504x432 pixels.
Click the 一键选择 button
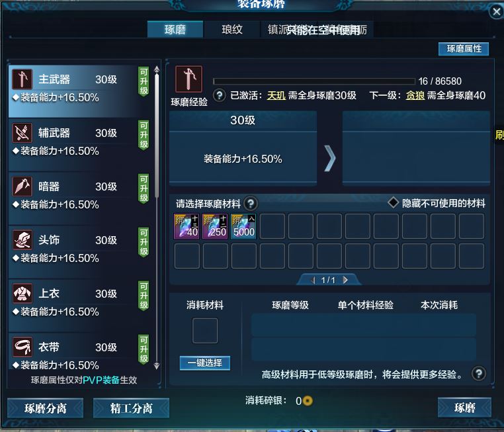(205, 363)
